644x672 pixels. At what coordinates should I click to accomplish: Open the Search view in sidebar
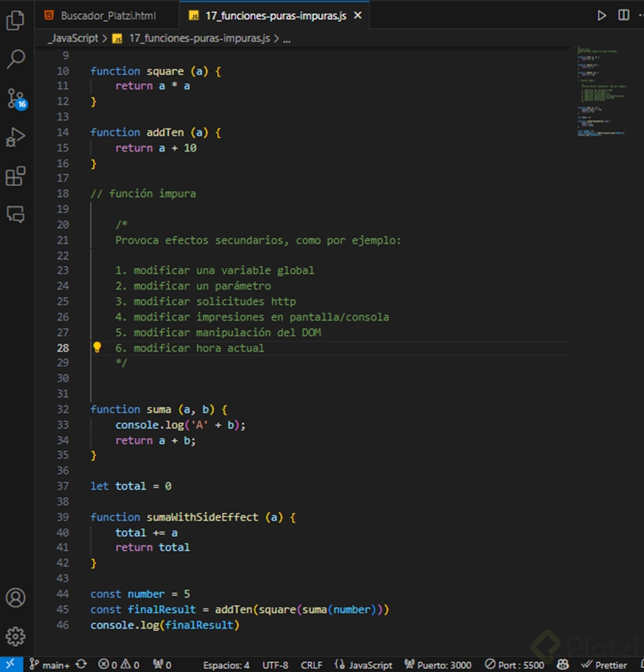pyautogui.click(x=15, y=59)
